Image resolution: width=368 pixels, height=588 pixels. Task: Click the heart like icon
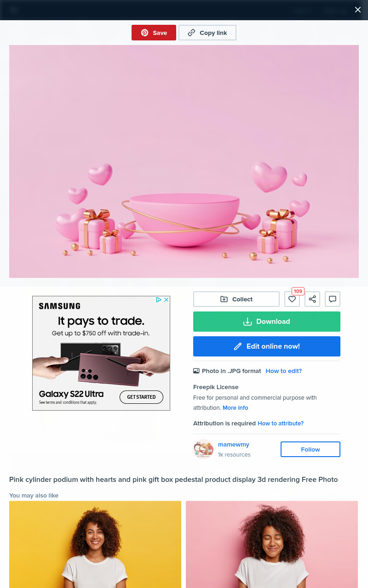pos(292,299)
